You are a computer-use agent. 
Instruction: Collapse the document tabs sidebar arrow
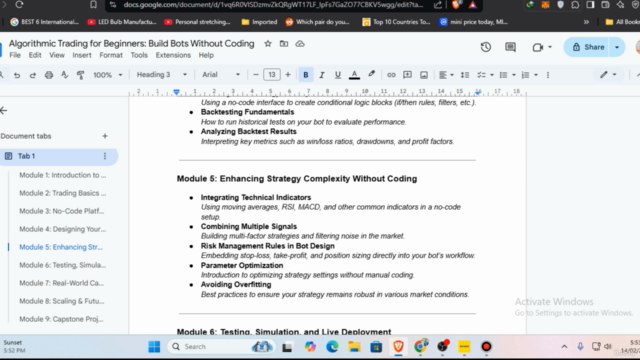pyautogui.click(x=4, y=111)
